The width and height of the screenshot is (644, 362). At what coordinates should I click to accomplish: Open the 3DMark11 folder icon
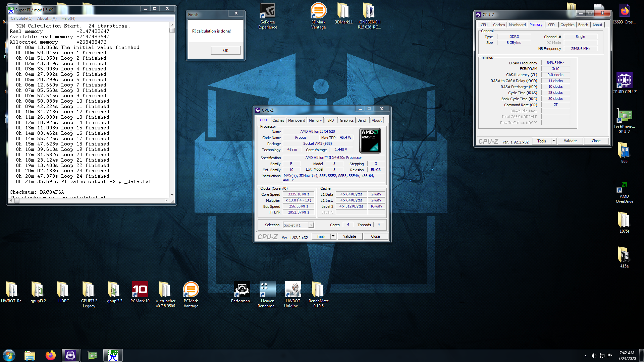coord(343,14)
